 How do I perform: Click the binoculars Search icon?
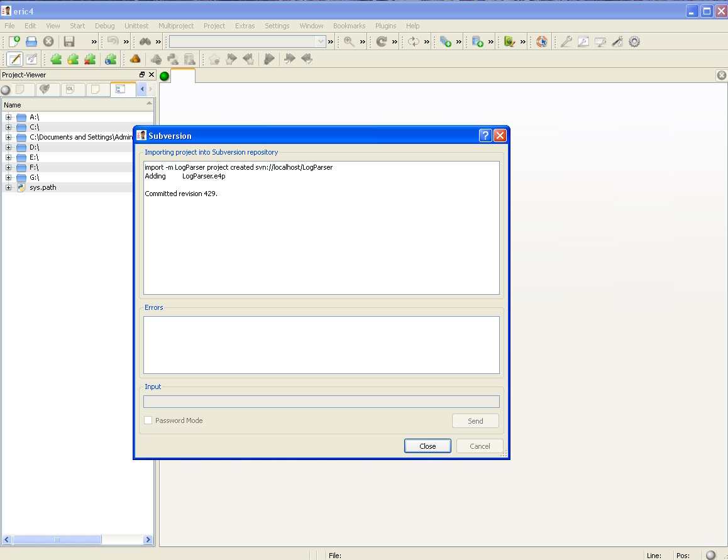click(145, 41)
